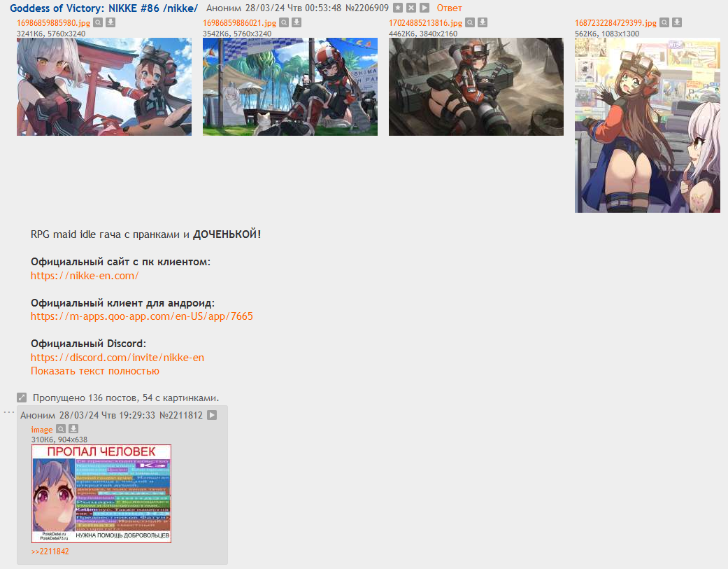Open the qoo-app android client link
Viewport: 728px width, 569px height.
pyautogui.click(x=141, y=316)
